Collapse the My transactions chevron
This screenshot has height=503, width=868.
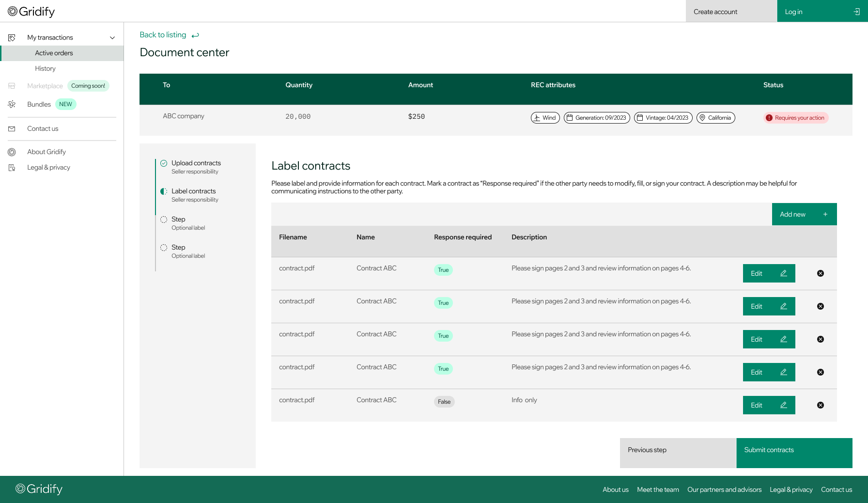[112, 37]
